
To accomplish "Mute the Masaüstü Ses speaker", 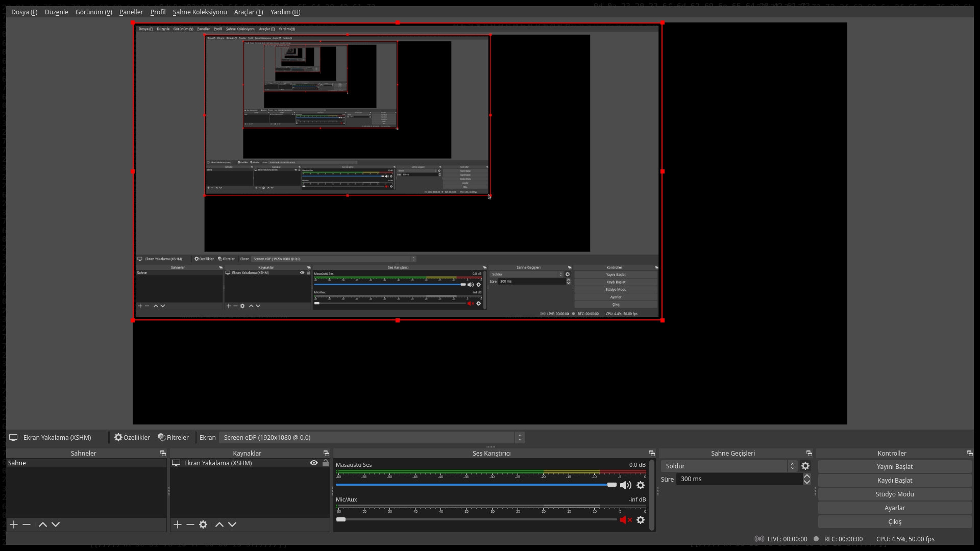I will click(x=625, y=485).
